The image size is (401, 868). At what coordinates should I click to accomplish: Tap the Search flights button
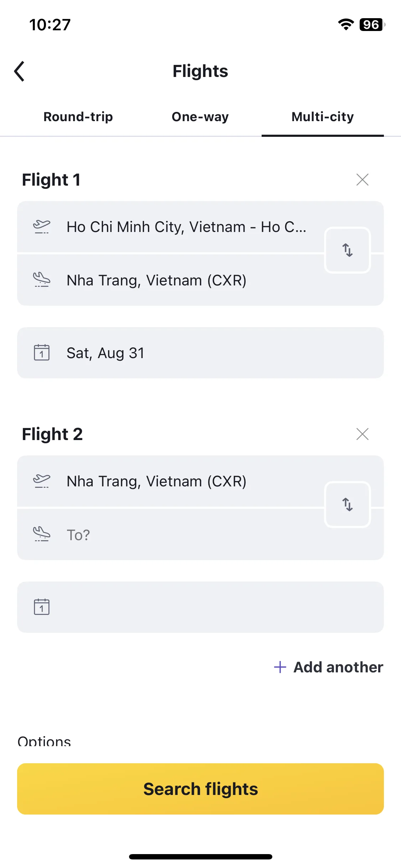(x=200, y=789)
